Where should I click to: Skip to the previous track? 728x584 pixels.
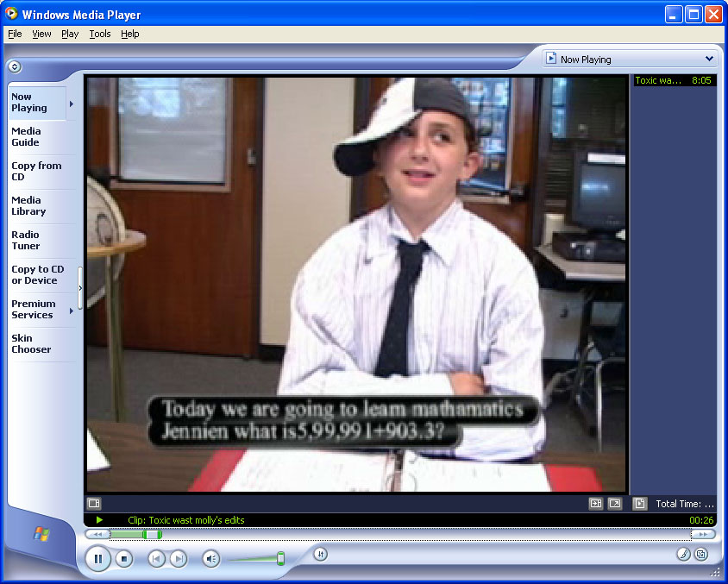tap(156, 559)
